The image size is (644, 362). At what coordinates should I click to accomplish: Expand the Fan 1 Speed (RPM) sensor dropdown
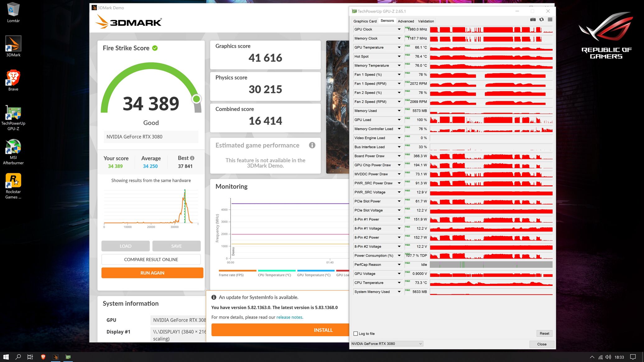tap(399, 84)
